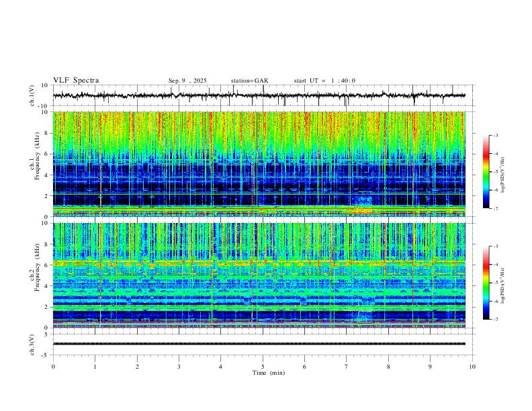Click time axis tick label "0" at bottom

[53, 367]
